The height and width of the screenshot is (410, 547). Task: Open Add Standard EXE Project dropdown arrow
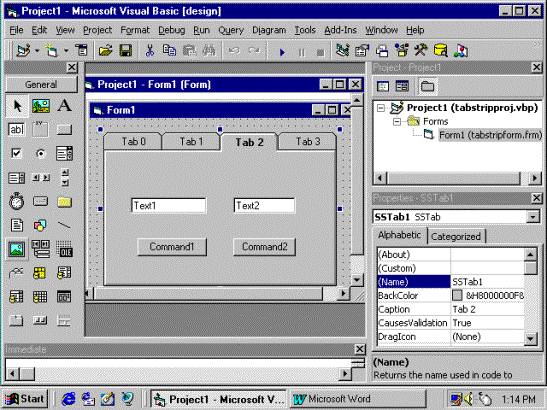(x=37, y=51)
